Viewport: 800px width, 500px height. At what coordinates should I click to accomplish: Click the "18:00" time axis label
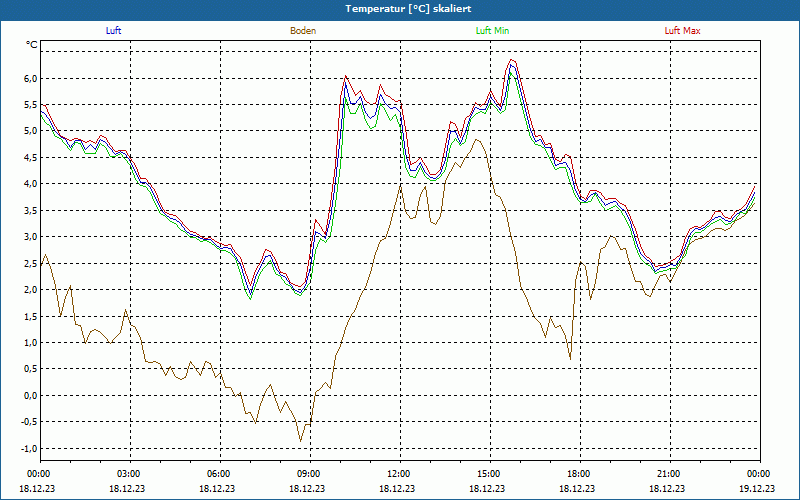point(581,474)
